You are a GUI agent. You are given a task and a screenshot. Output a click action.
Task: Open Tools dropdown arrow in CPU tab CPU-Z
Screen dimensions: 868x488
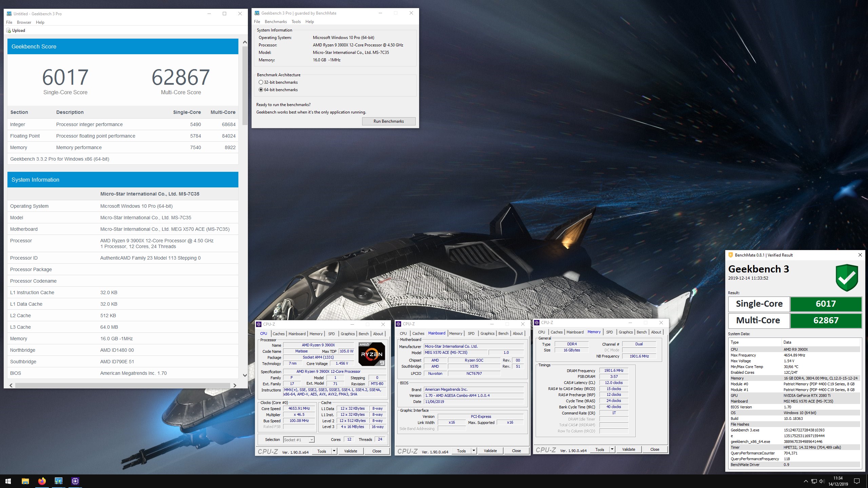(334, 451)
